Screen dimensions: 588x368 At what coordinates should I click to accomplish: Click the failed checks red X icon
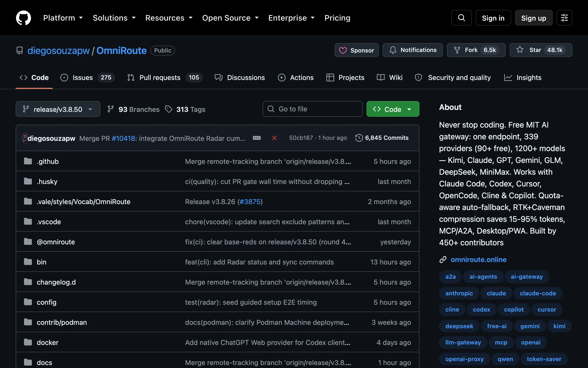pos(274,138)
